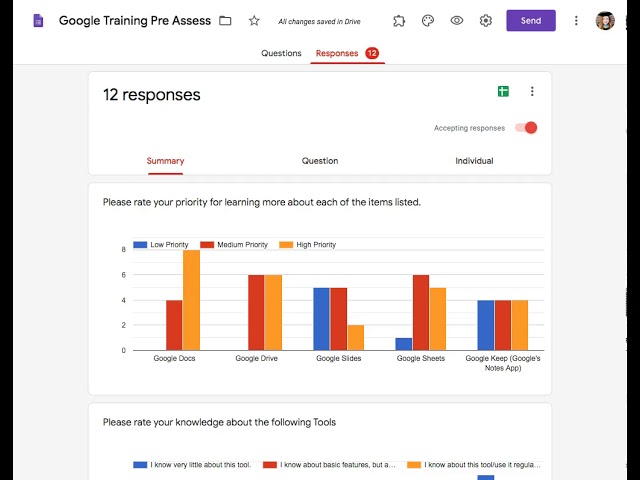
Task: Open the Summary view tab
Action: pos(165,161)
